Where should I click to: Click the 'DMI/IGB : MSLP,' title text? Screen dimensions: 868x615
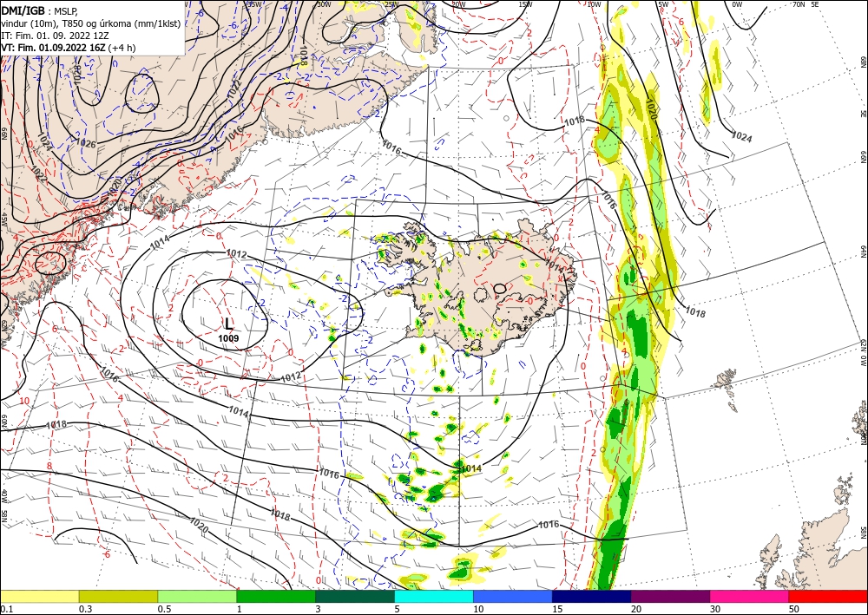click(39, 10)
